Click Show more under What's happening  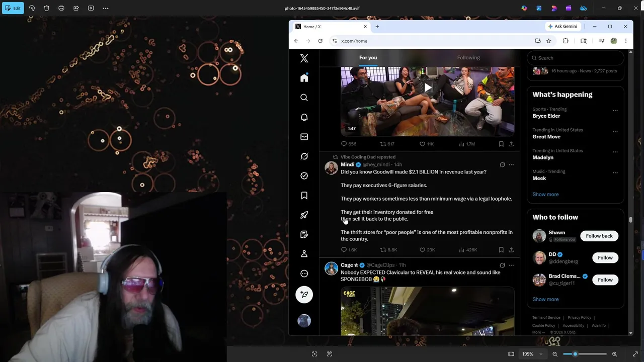coord(545,194)
